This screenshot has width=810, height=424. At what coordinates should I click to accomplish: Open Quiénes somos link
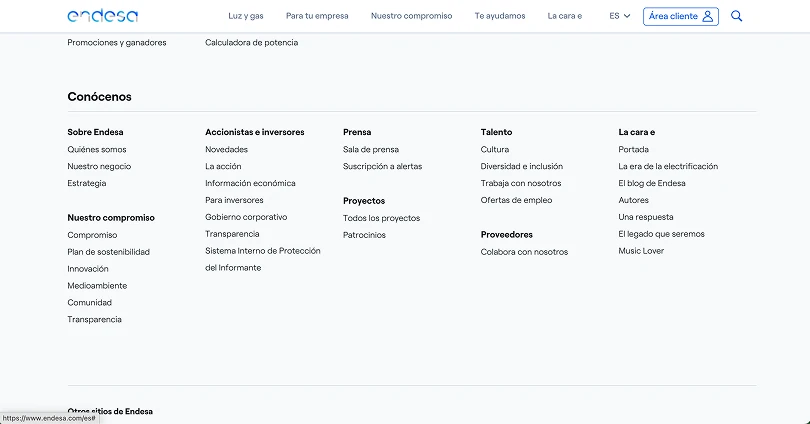[x=97, y=149]
